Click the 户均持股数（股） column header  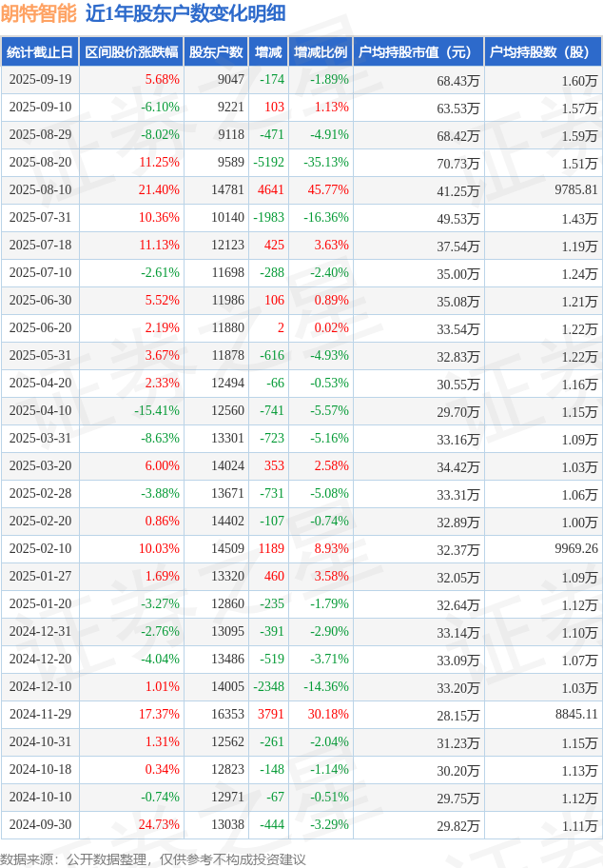pyautogui.click(x=542, y=52)
